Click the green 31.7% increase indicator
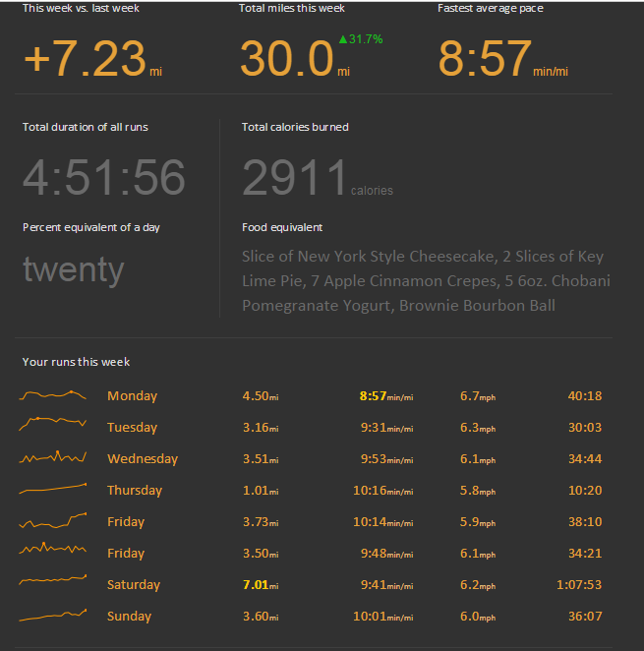The height and width of the screenshot is (651, 644). click(x=360, y=39)
